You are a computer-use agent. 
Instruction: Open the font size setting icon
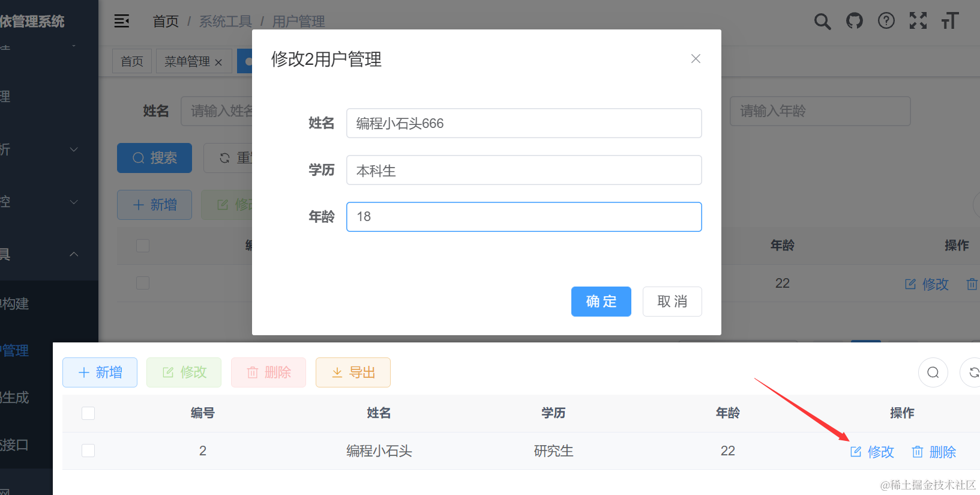click(x=949, y=21)
